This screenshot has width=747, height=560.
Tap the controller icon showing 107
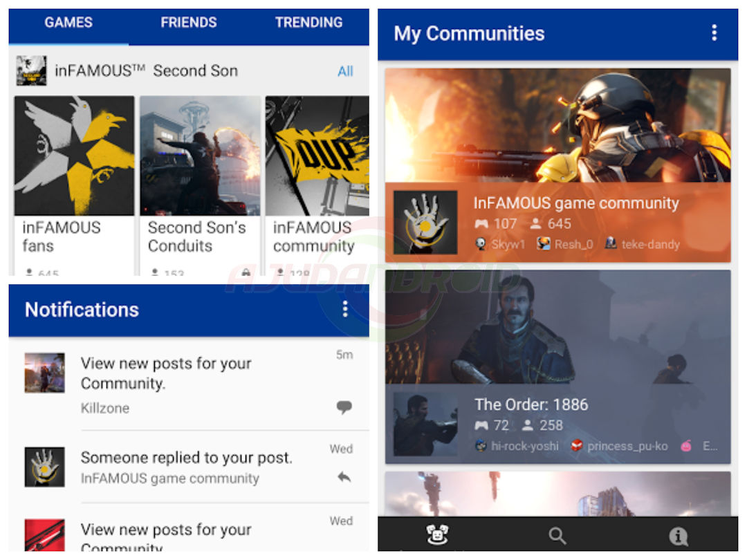point(481,223)
